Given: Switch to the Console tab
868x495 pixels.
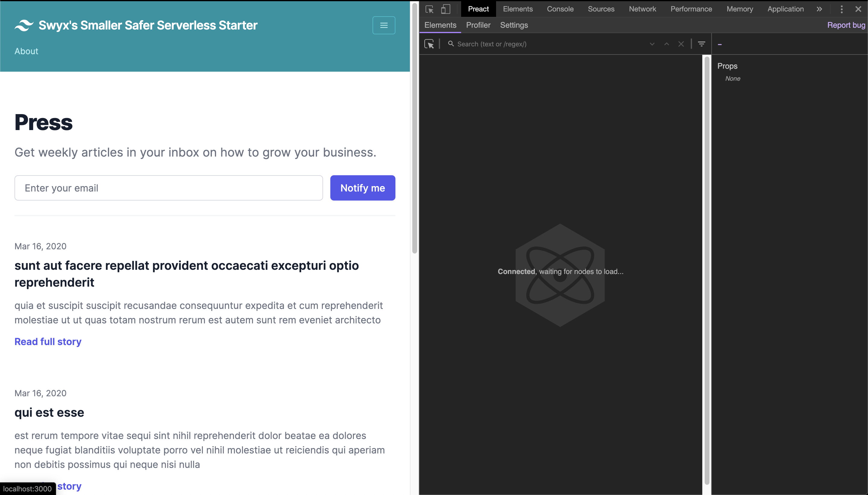Looking at the screenshot, I should coord(560,9).
